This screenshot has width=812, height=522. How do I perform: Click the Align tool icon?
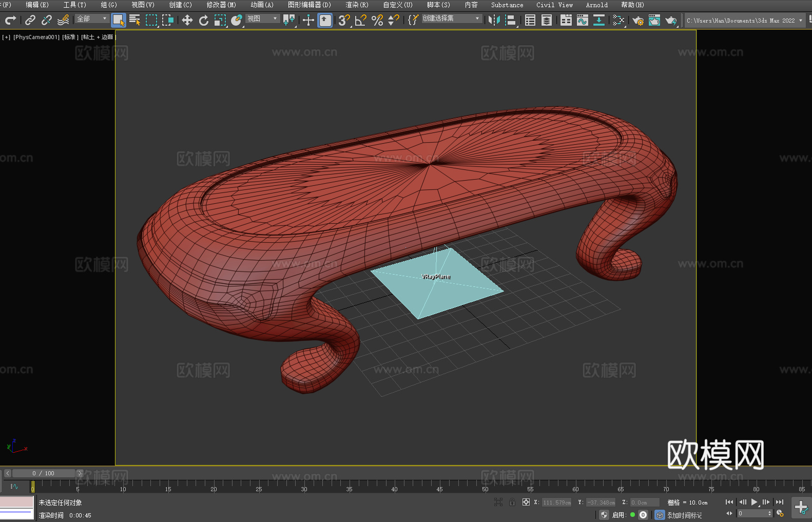click(x=511, y=20)
